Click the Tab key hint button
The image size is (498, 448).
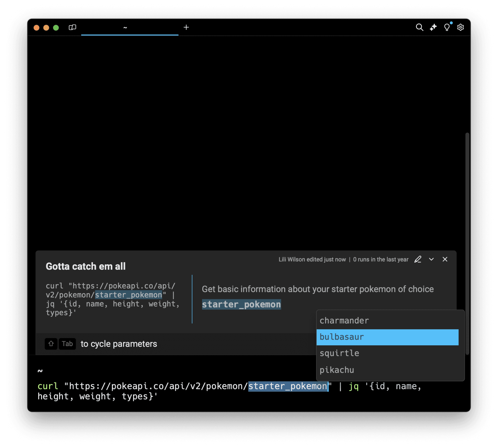67,344
